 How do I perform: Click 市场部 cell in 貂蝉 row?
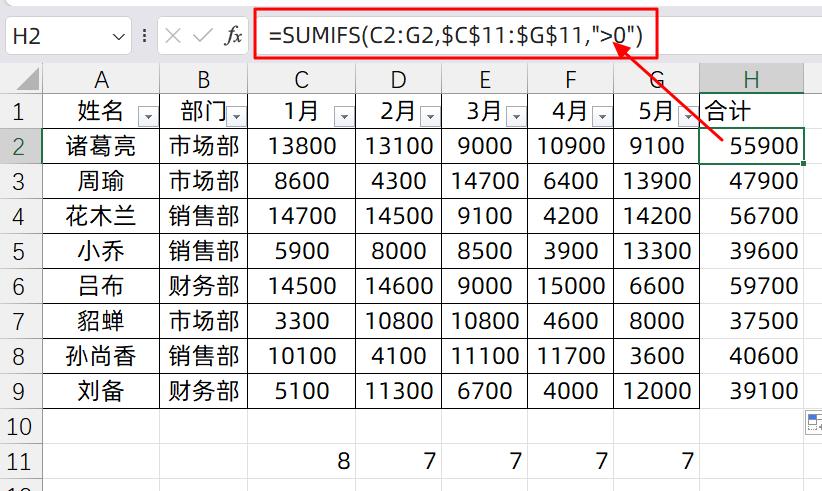click(203, 321)
